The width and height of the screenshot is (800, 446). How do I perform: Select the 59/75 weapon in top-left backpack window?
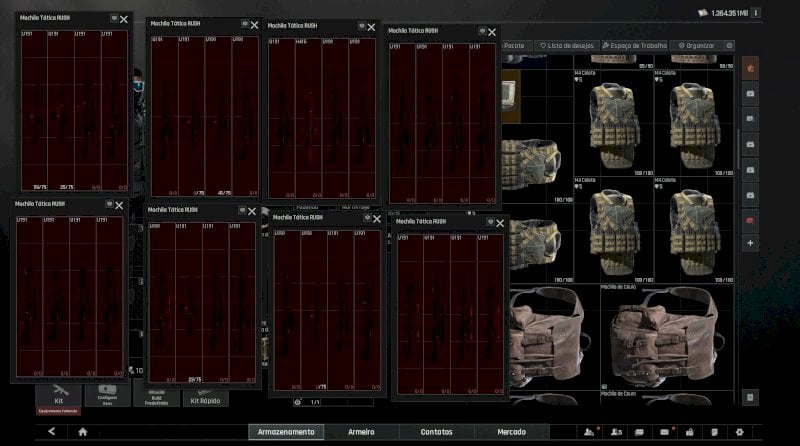point(34,111)
